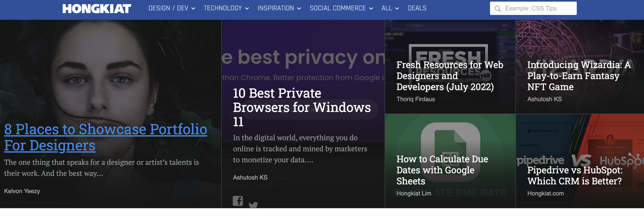Expand the Technology menu chevron

coord(247,9)
